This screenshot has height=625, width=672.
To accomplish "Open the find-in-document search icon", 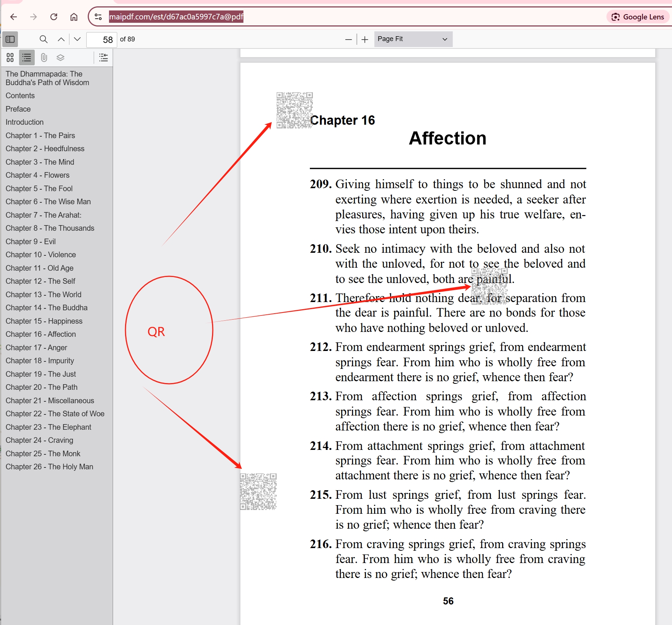I will (x=43, y=39).
